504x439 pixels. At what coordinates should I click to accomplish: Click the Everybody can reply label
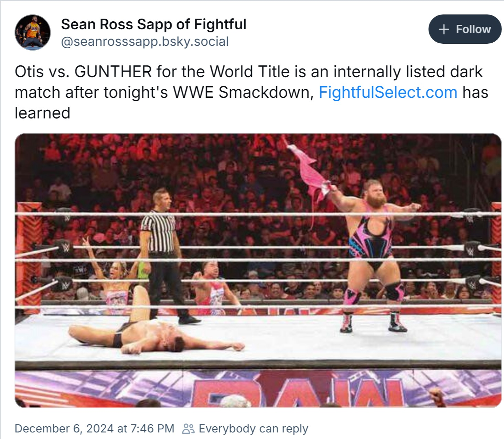[253, 428]
